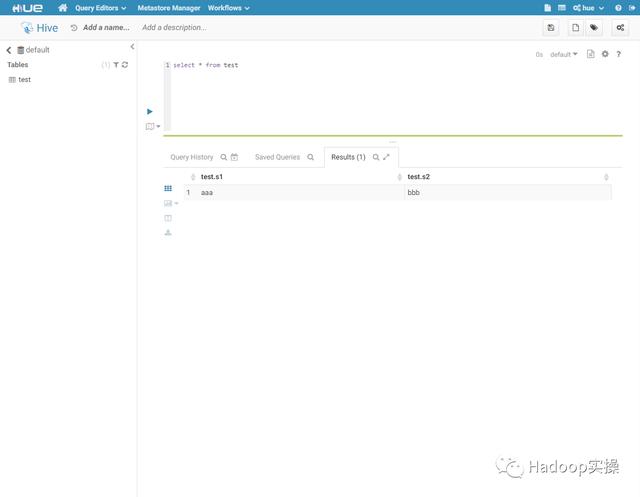This screenshot has height=497, width=640.
Task: Click the tags icon
Action: (x=594, y=28)
